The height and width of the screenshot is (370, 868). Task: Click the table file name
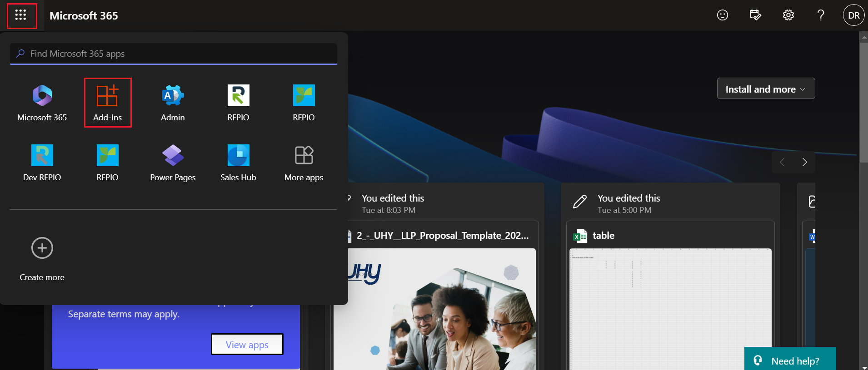coord(604,236)
